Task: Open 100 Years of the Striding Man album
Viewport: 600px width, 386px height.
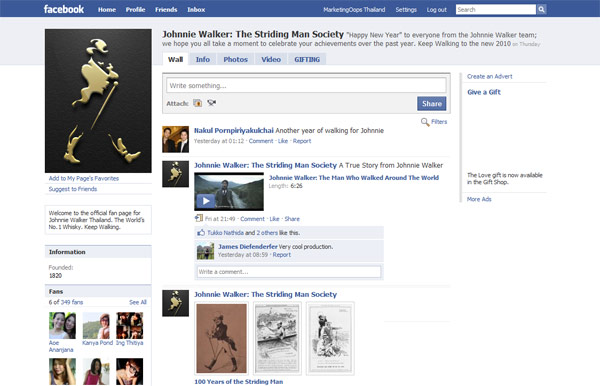Action: (238, 381)
